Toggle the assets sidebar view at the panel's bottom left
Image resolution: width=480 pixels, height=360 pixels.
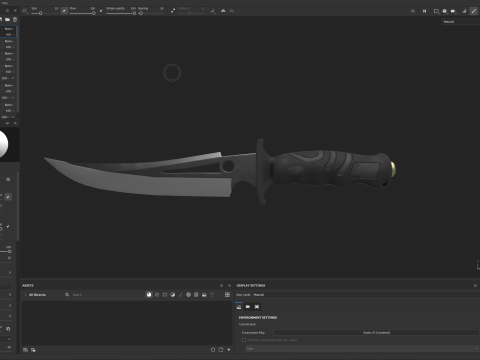(x=25, y=350)
